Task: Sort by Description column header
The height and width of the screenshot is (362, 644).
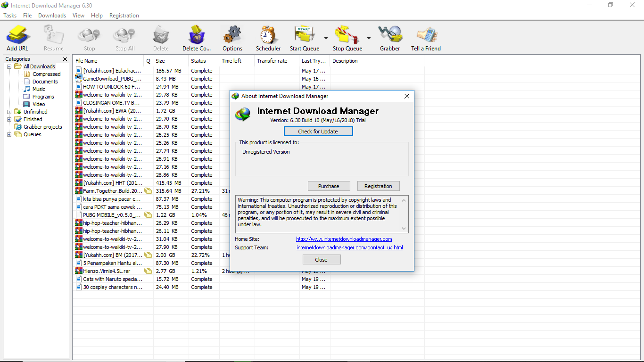Action: click(377, 61)
